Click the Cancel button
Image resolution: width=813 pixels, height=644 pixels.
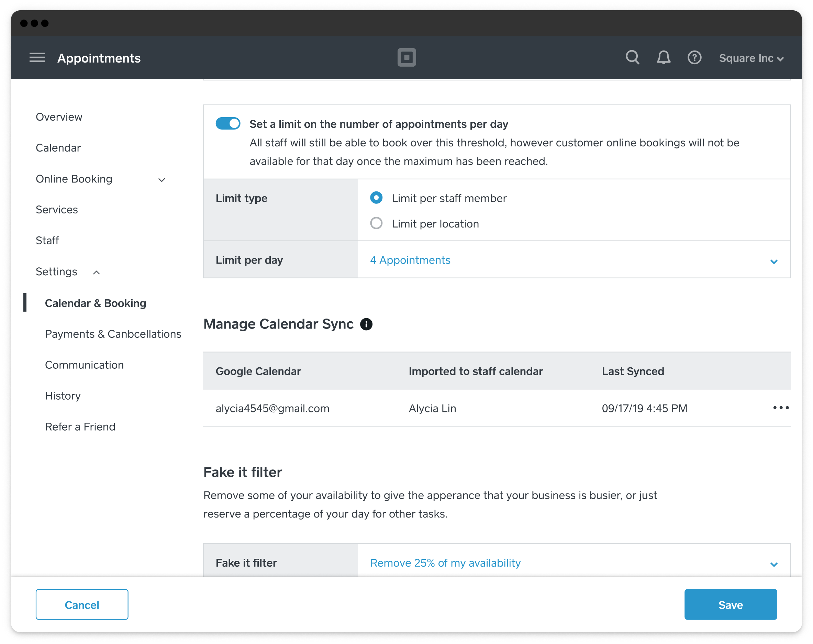coord(82,604)
